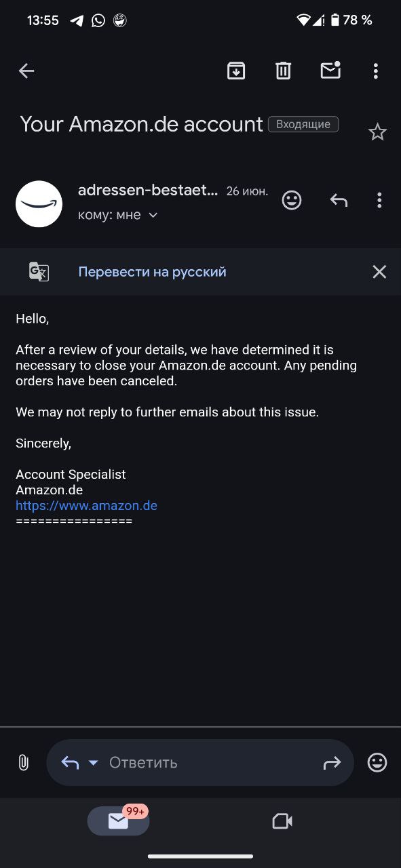Attach a file with the paperclip icon

point(23,762)
